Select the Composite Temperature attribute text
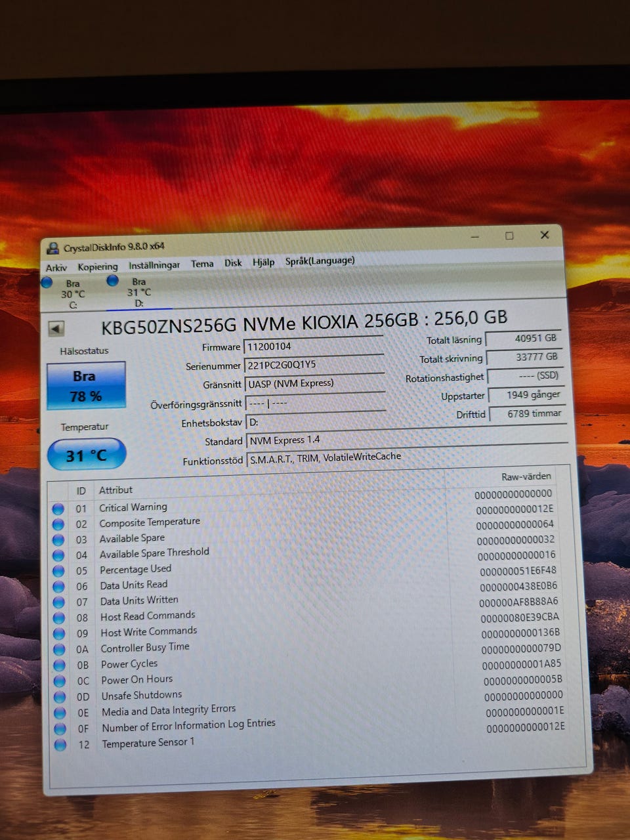The height and width of the screenshot is (840, 630). point(150,522)
